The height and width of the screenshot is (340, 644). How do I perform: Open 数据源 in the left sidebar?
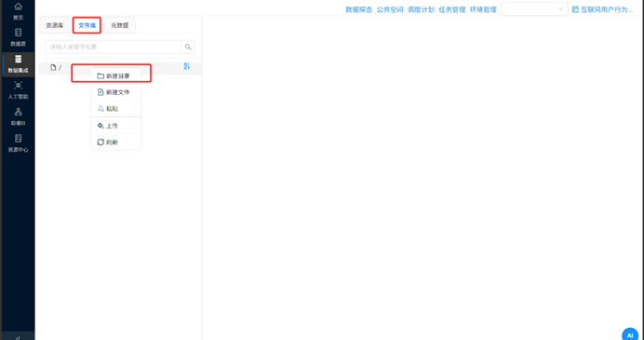pyautogui.click(x=18, y=38)
